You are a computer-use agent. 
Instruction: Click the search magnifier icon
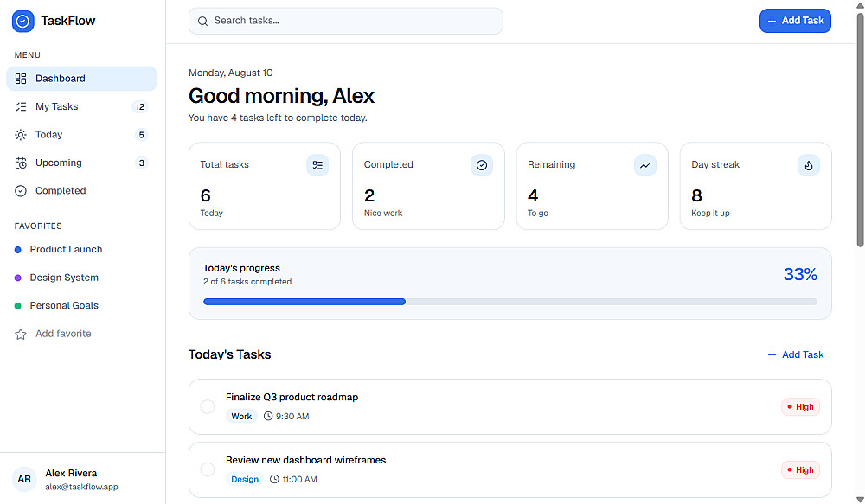click(x=202, y=21)
